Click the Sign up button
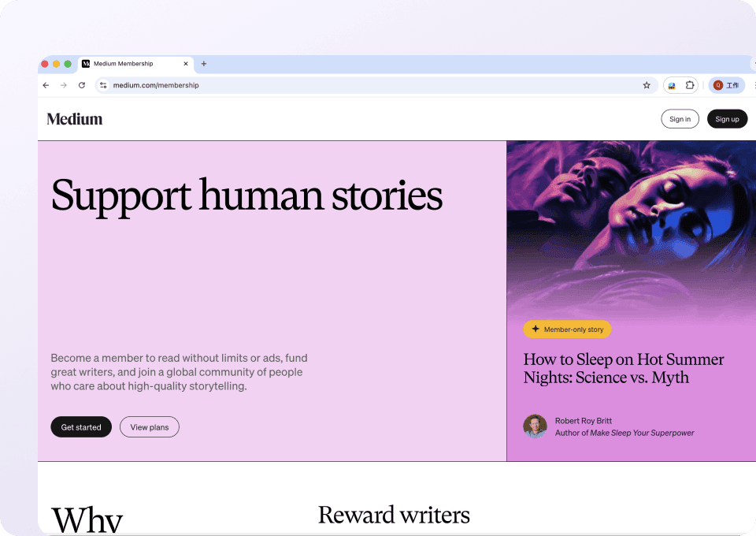The image size is (756, 536). pos(727,119)
